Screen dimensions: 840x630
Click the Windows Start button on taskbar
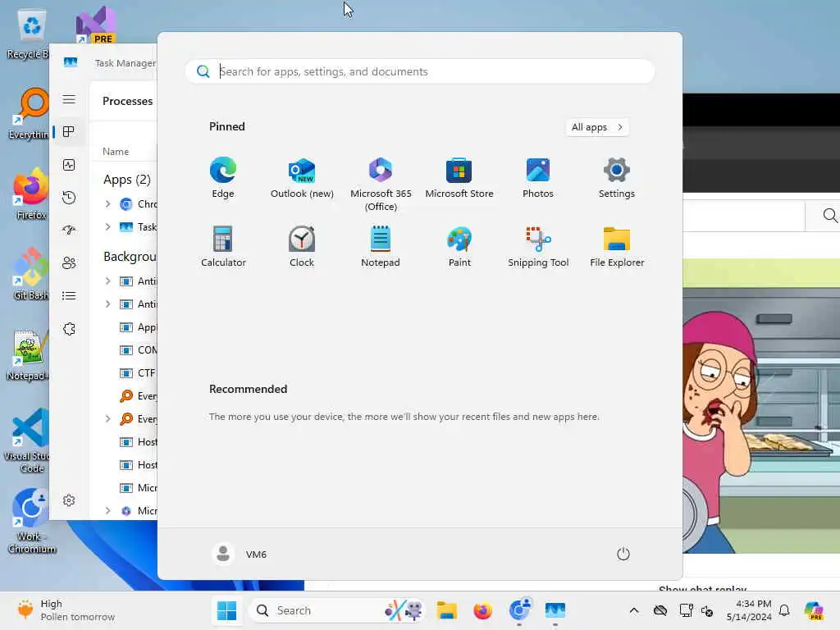coord(226,610)
